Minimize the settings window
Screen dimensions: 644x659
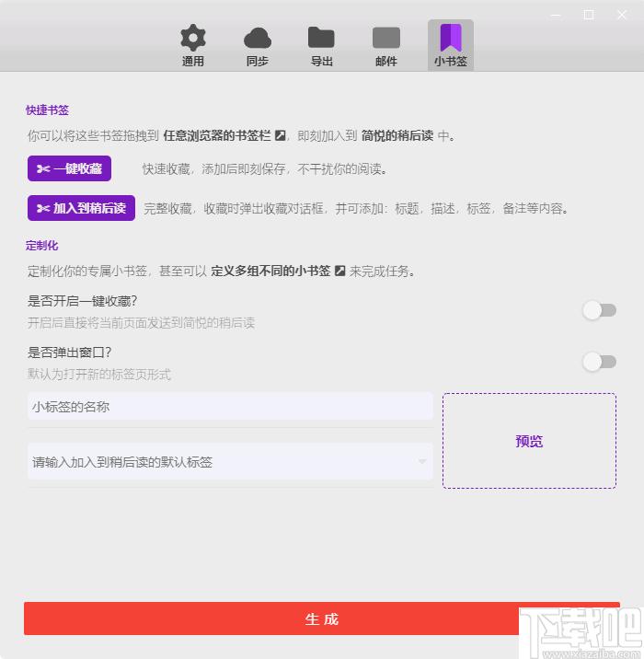556,15
